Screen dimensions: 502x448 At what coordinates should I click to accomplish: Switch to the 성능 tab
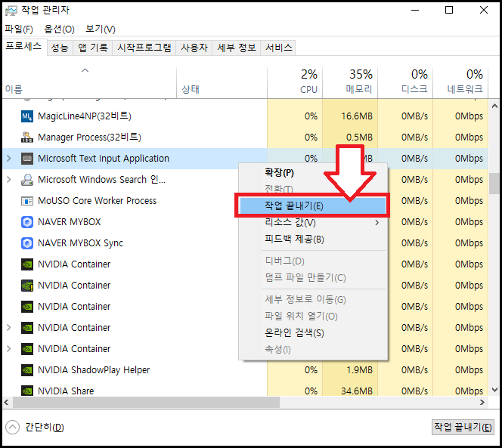click(60, 48)
